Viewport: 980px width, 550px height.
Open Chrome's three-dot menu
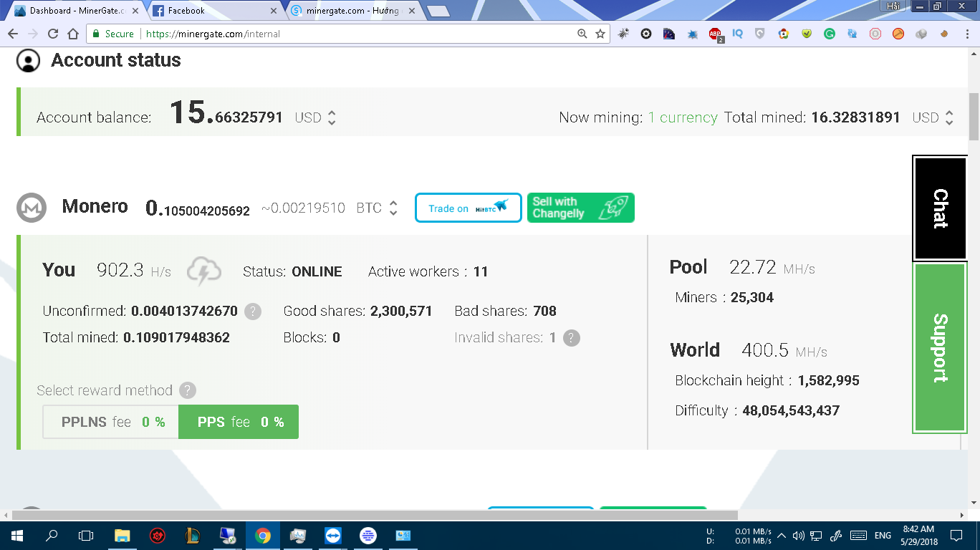(967, 34)
